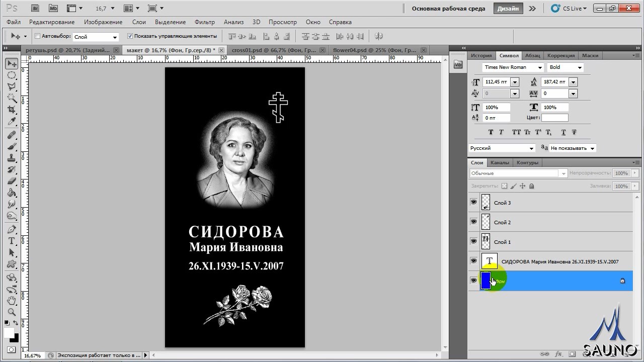Select the Move tool in the toolbox
Screen dimensions: 644x362
click(12, 63)
